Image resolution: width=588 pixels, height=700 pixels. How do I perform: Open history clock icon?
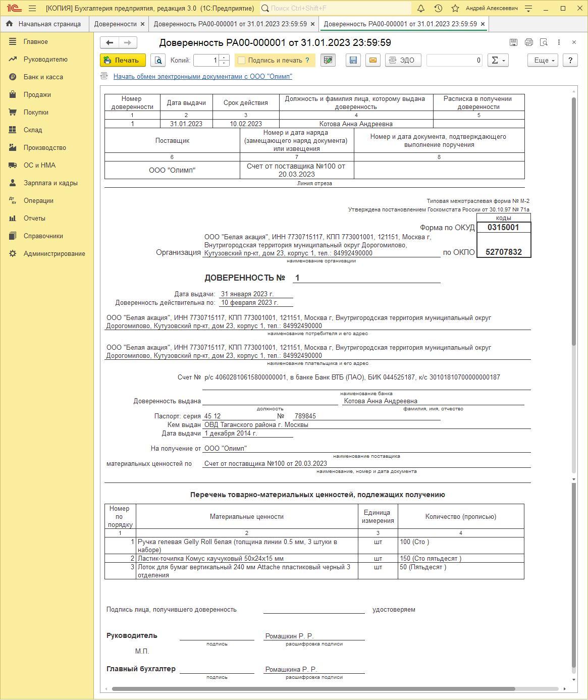tap(438, 9)
